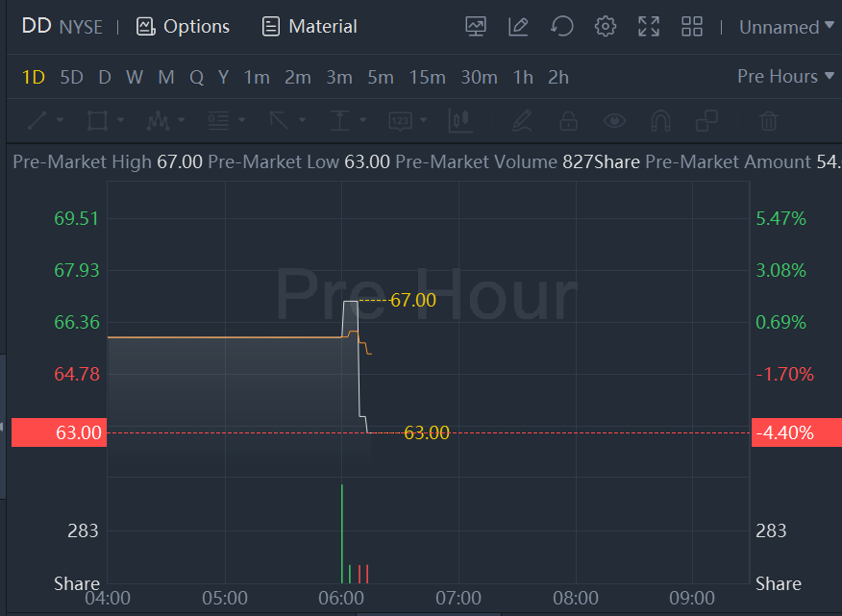Refresh the DD chart
Image resolution: width=842 pixels, height=616 pixels.
coord(562,27)
